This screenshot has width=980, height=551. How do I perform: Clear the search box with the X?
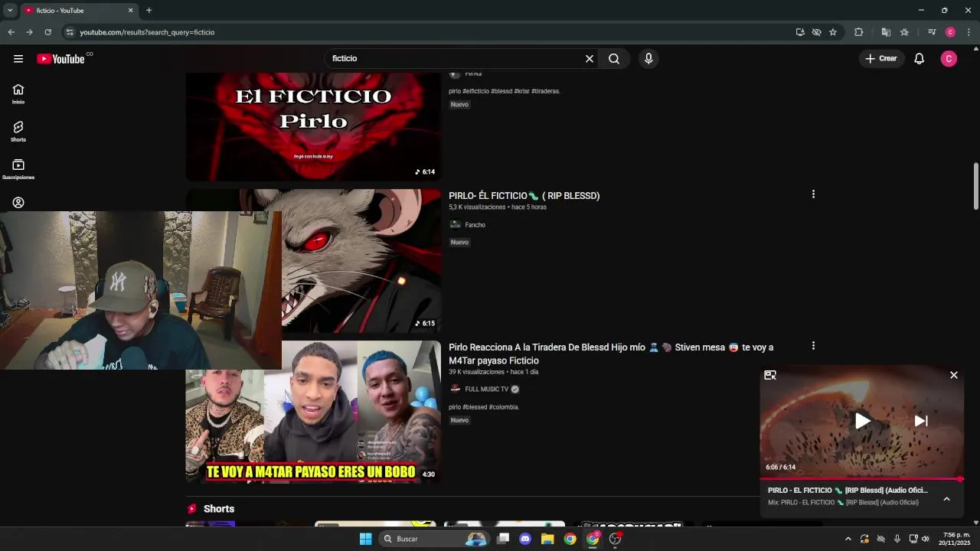590,59
